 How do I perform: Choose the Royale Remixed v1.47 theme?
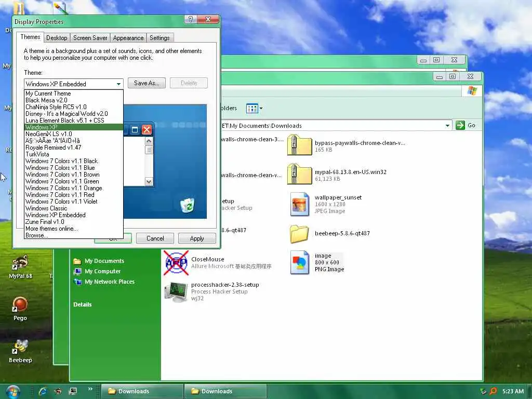[x=74, y=148]
